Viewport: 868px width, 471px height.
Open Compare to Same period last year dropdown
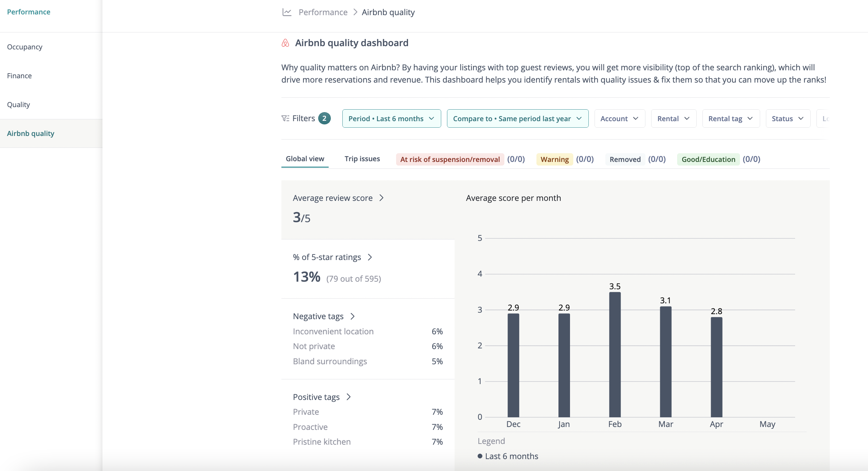point(518,118)
